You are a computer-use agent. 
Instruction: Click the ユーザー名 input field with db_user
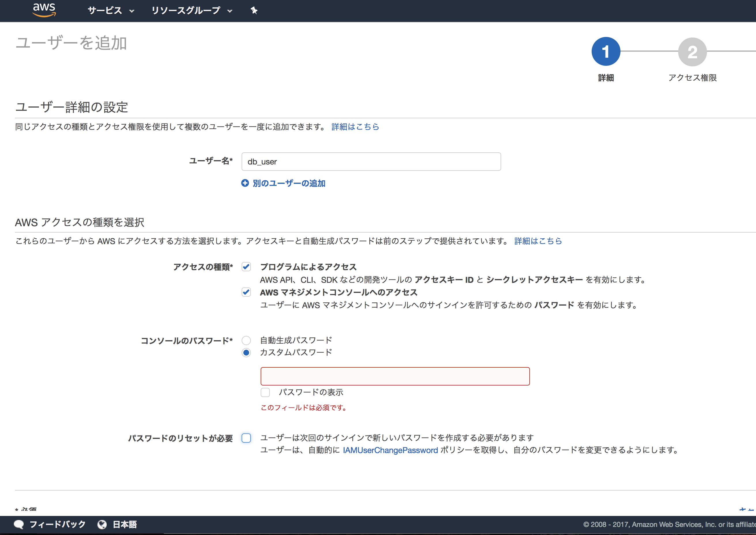point(371,162)
